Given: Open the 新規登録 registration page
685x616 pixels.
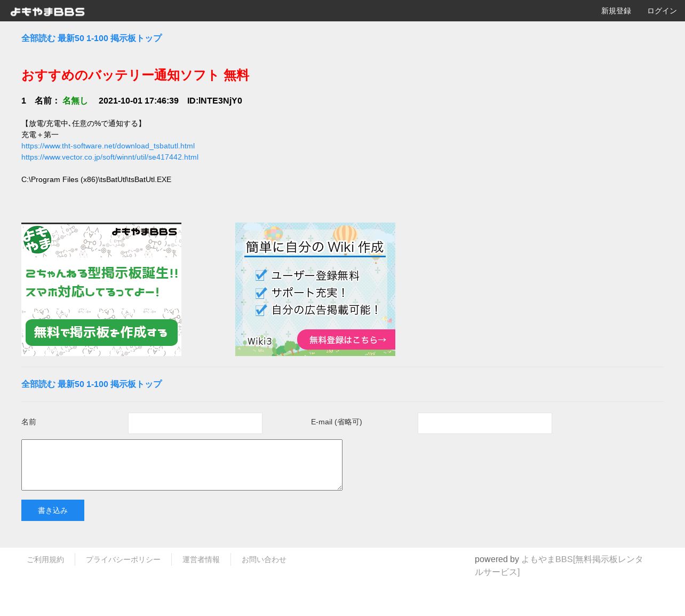Looking at the screenshot, I should tap(616, 11).
